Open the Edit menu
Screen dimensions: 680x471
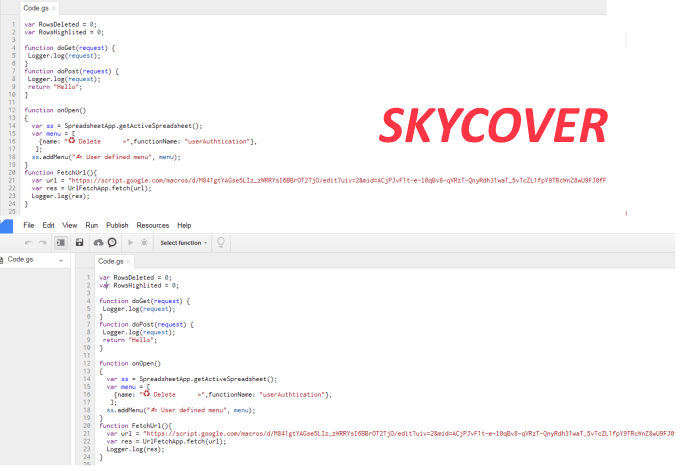pyautogui.click(x=48, y=225)
